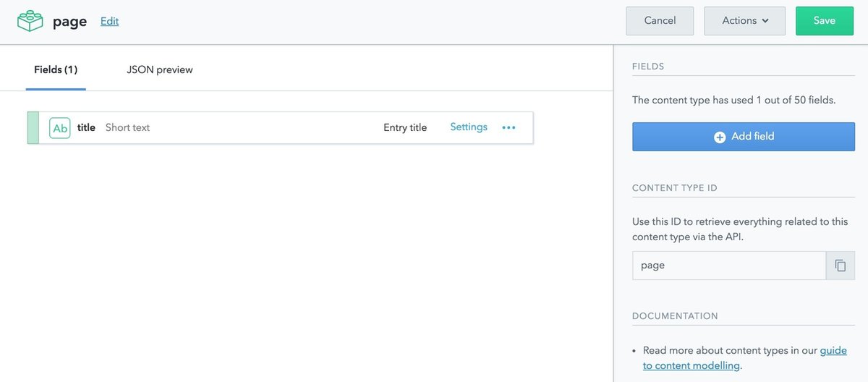Save the content type
868x382 pixels.
(x=824, y=21)
